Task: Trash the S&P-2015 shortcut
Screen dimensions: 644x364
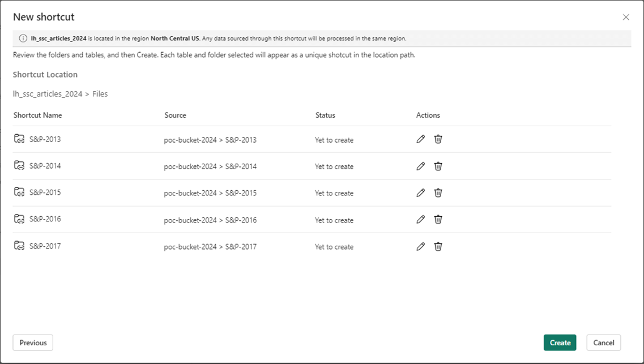Action: click(x=438, y=192)
